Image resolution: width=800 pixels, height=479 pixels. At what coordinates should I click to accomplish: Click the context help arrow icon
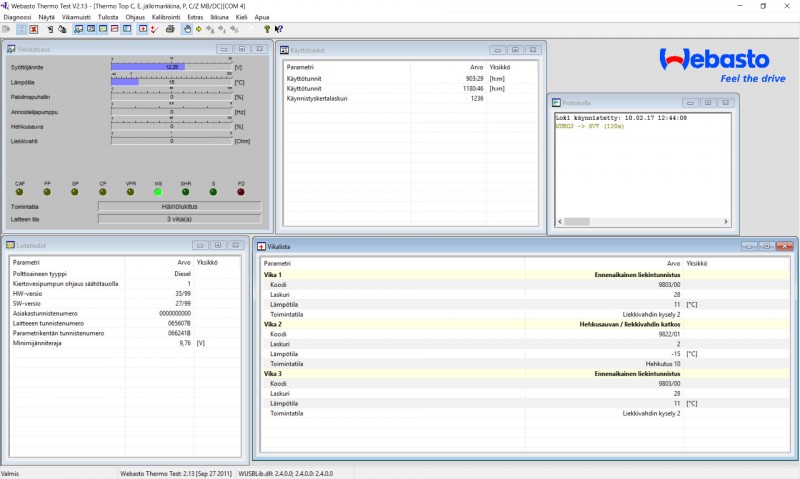pos(277,29)
